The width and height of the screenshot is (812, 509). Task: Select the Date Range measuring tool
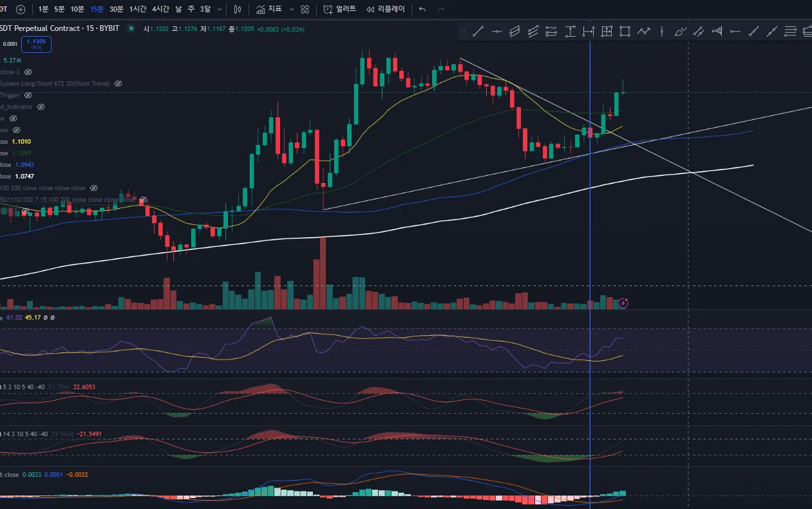pos(588,31)
